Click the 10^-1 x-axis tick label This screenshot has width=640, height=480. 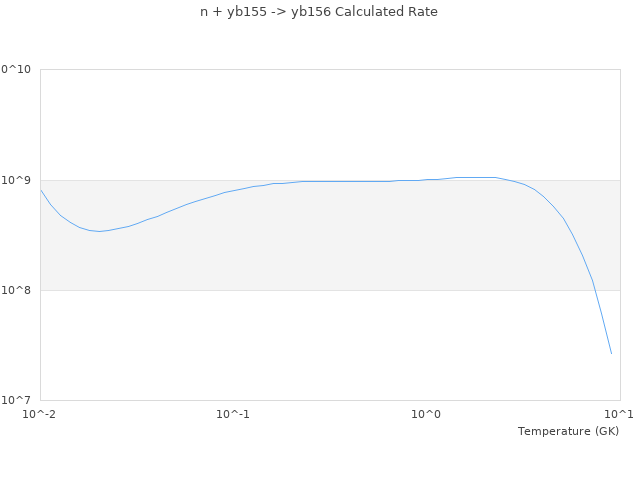pos(233,414)
